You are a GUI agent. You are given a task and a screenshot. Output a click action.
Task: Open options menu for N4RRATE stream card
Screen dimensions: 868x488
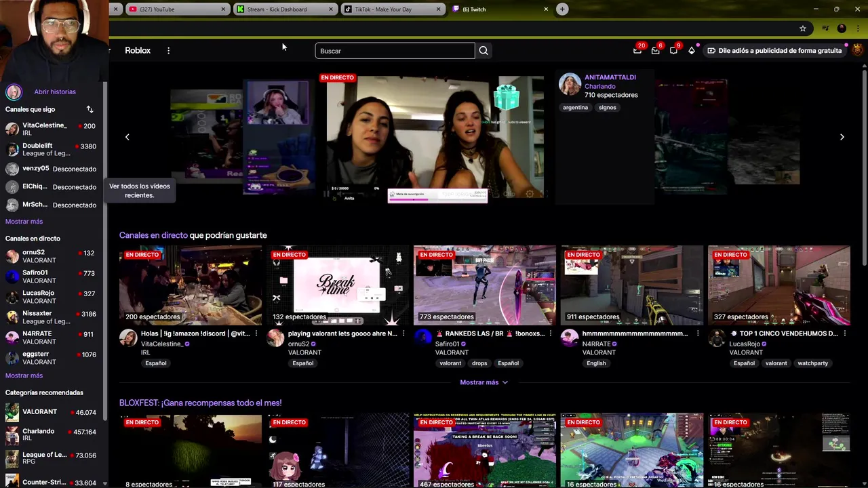[697, 333]
